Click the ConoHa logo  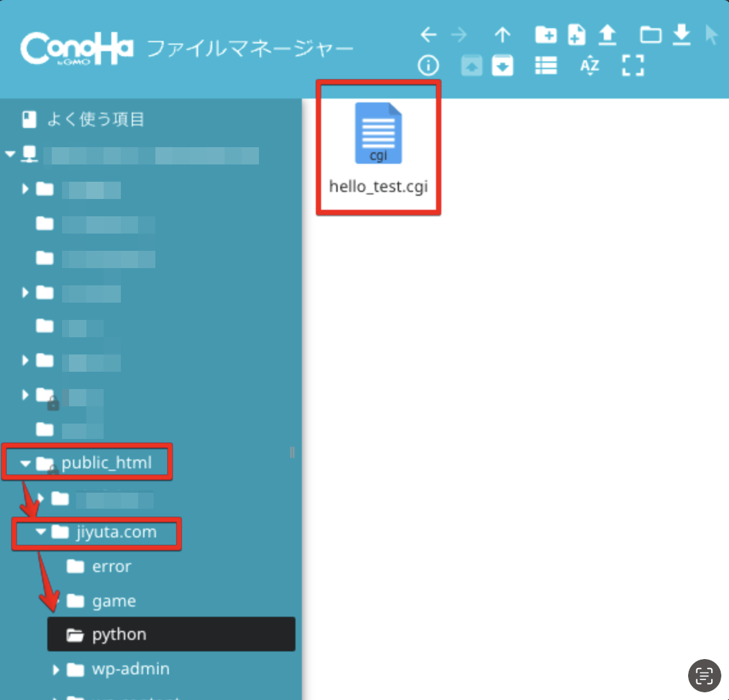pyautogui.click(x=77, y=49)
